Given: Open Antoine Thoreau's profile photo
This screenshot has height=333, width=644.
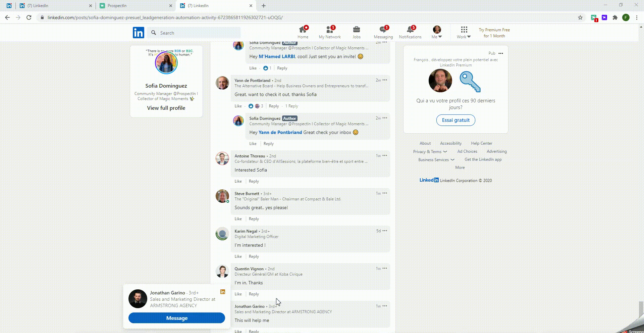Looking at the screenshot, I should click(x=222, y=158).
